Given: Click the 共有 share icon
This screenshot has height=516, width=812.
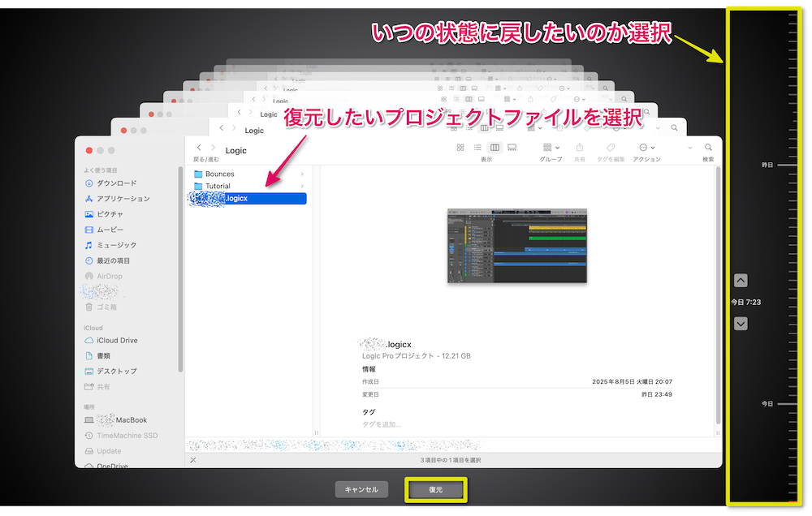Looking at the screenshot, I should click(x=580, y=148).
